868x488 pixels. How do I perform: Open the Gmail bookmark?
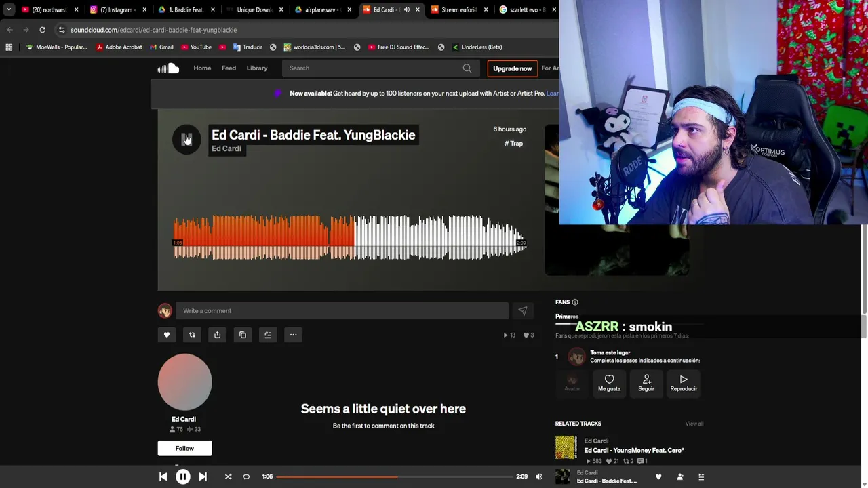161,47
